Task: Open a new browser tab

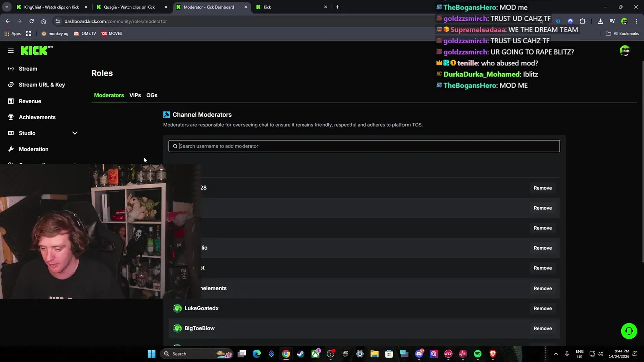Action: click(337, 7)
